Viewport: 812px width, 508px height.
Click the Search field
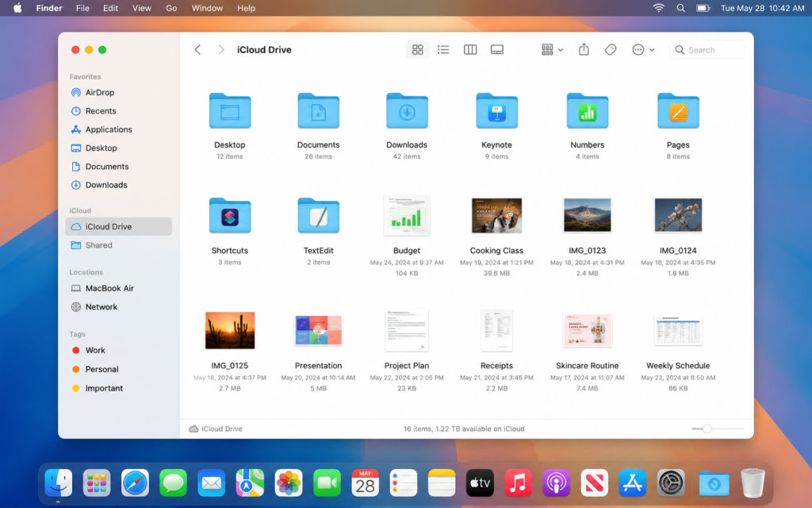[x=707, y=50]
